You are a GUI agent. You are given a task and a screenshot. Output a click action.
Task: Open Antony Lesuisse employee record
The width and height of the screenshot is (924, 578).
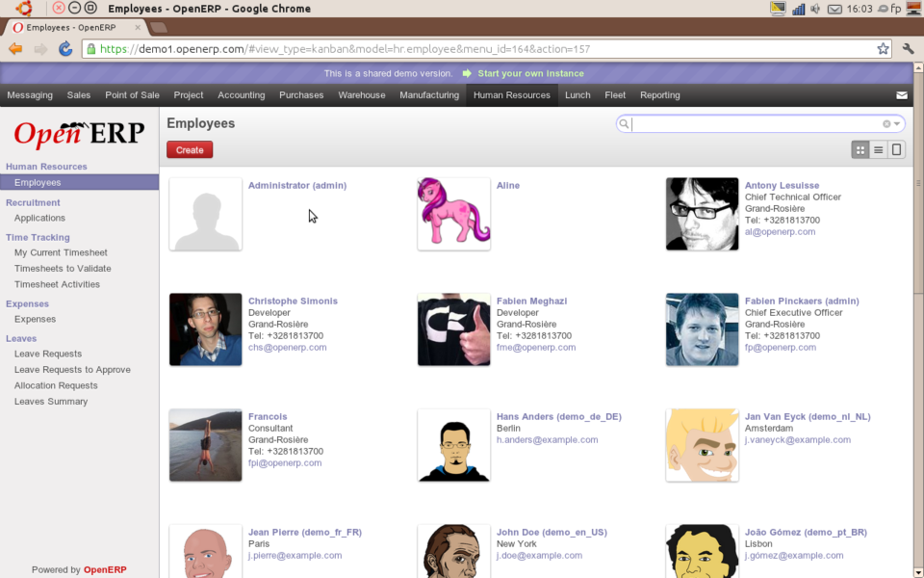(782, 185)
